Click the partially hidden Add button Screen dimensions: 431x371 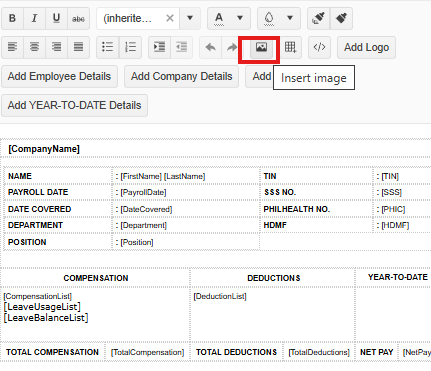(x=260, y=76)
